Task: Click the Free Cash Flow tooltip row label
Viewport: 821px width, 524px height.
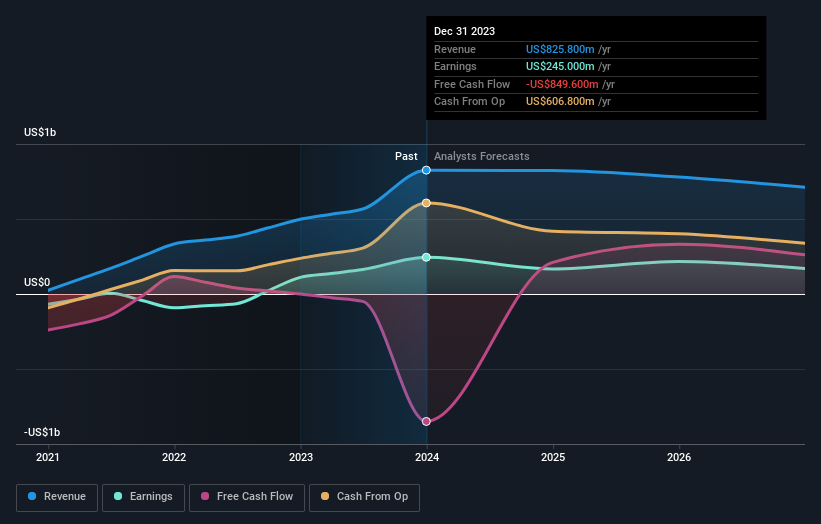Action: click(472, 84)
